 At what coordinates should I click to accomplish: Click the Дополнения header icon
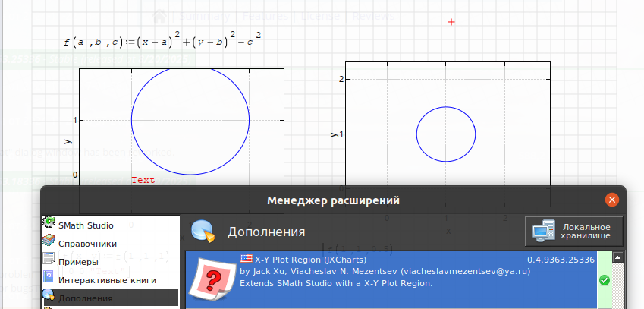tap(203, 231)
